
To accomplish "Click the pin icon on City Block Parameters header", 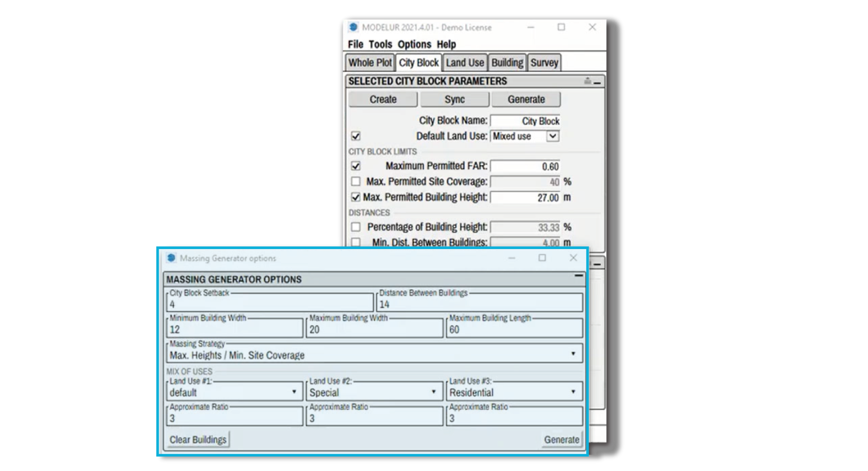I will (587, 81).
